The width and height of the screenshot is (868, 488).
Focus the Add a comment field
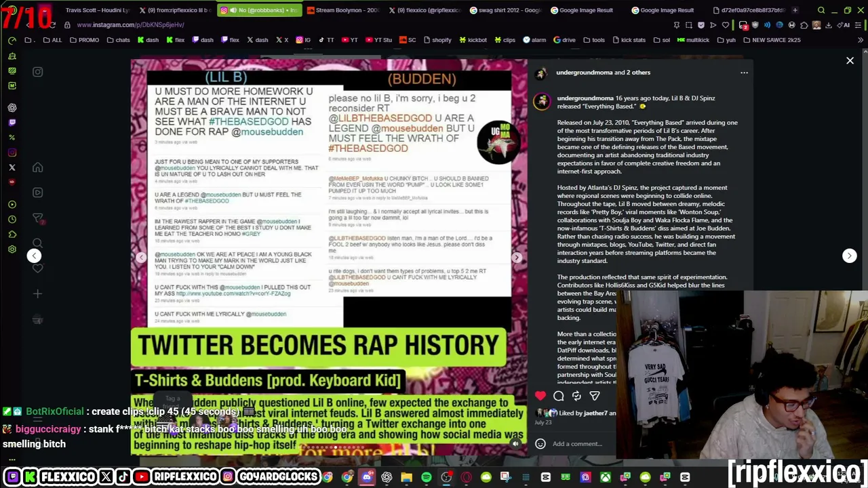pos(577,444)
